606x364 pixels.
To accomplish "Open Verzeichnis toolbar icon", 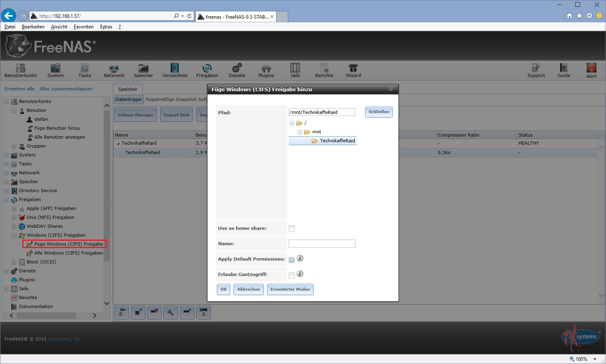I will (175, 70).
